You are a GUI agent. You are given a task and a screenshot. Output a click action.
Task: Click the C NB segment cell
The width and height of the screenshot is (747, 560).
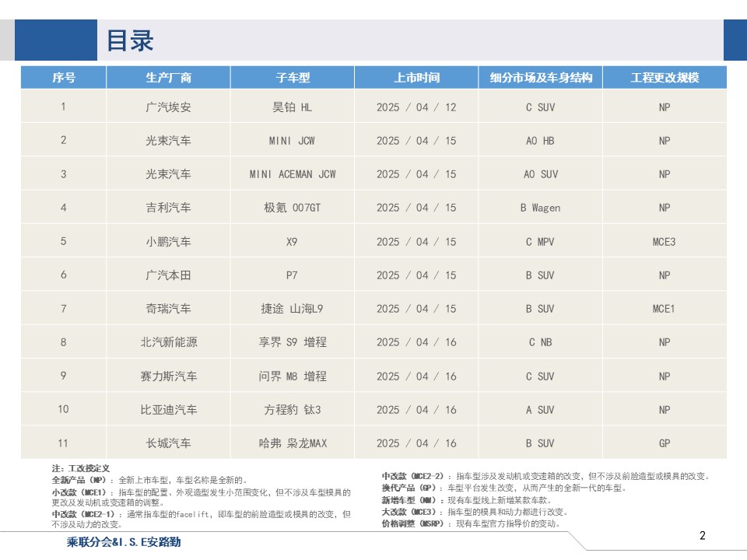tap(540, 342)
